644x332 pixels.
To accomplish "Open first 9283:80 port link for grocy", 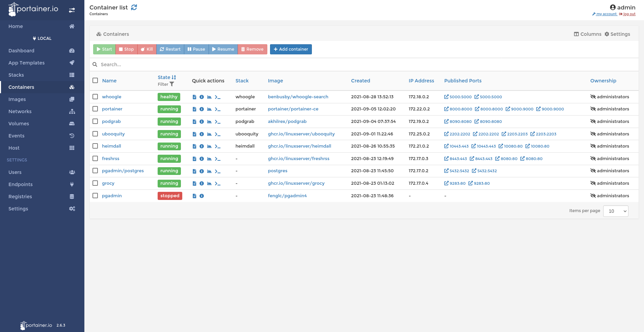I will pos(455,183).
